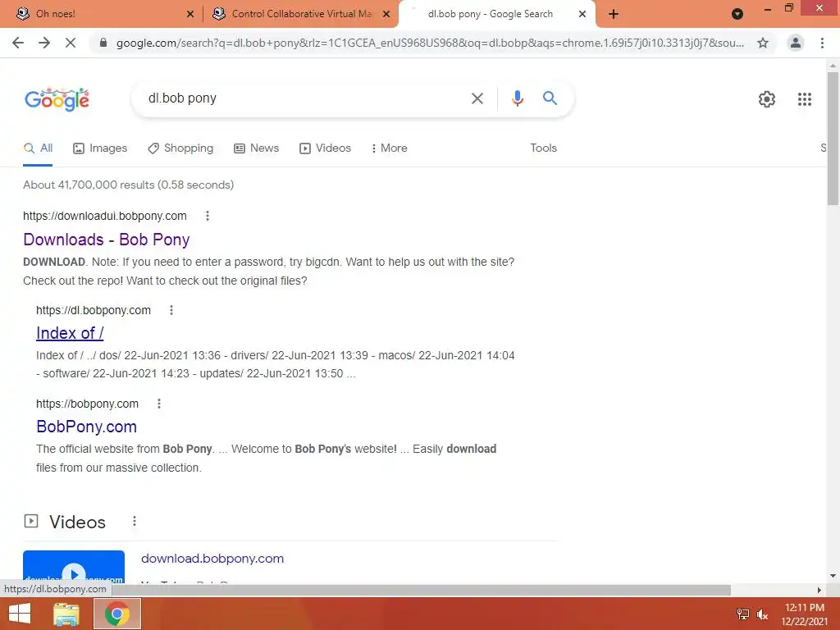Start voice search with microphone

click(517, 98)
